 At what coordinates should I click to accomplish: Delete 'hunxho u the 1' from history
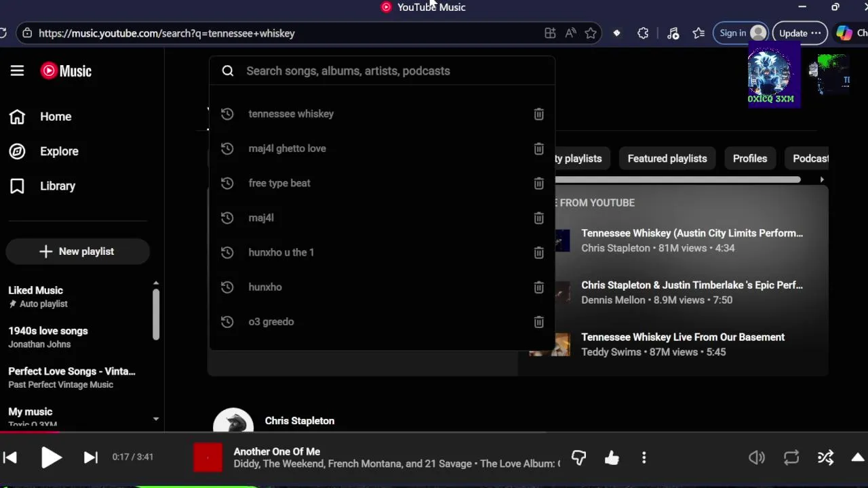point(538,252)
